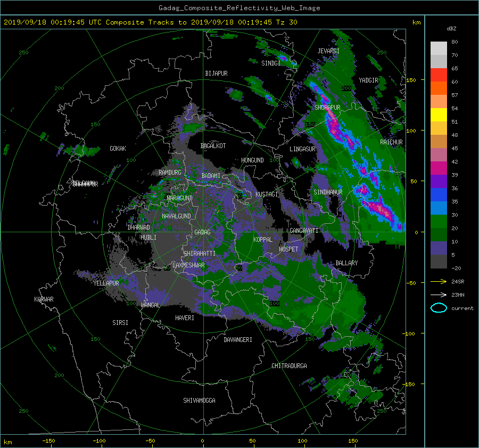Click the HUBLI map label
Screen dimensions: 479x448
tap(148, 237)
